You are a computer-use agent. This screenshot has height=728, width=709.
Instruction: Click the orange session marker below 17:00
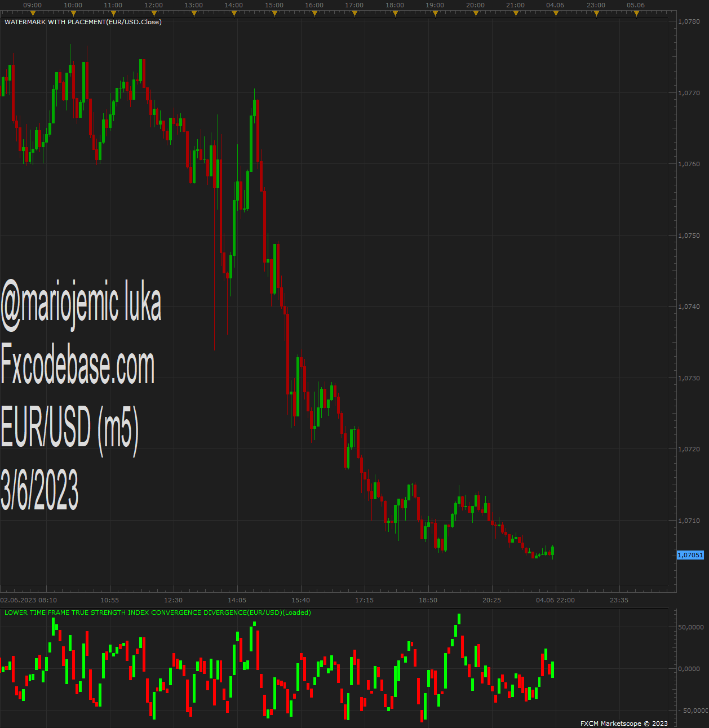tap(354, 13)
